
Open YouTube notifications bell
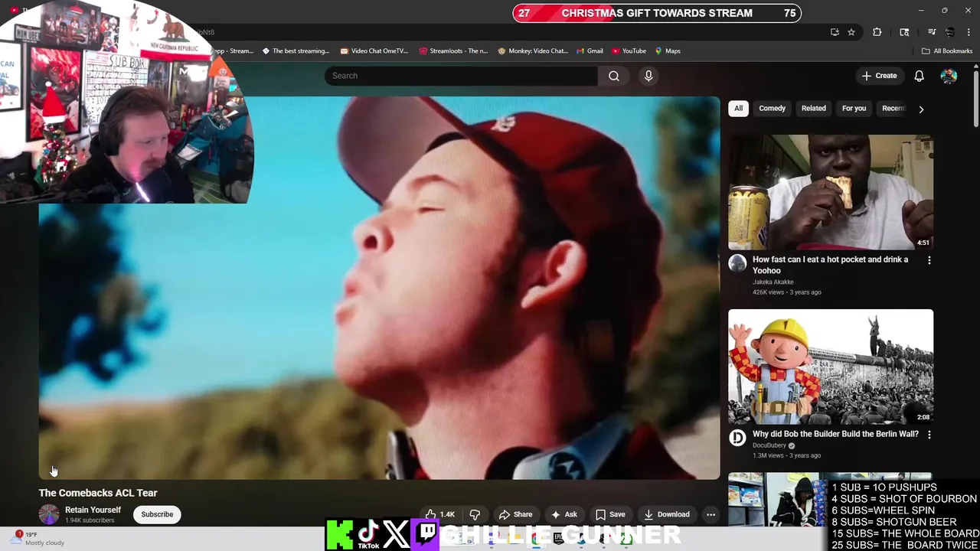point(919,76)
